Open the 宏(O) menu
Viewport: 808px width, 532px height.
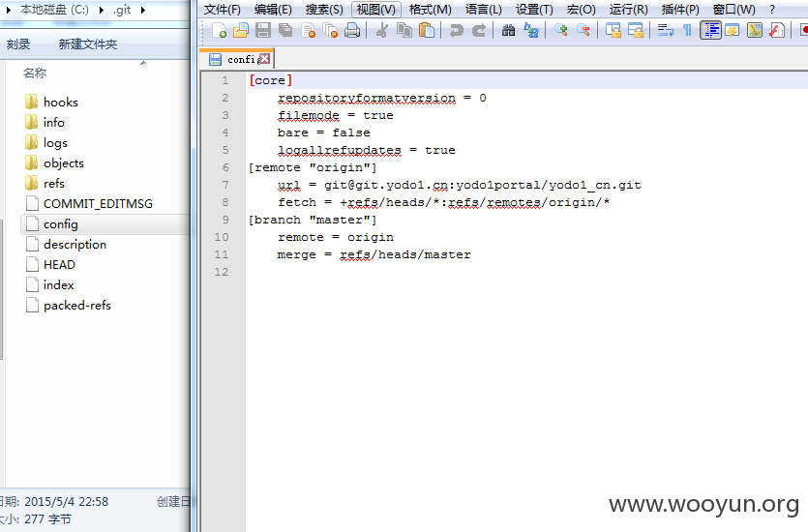tap(582, 10)
